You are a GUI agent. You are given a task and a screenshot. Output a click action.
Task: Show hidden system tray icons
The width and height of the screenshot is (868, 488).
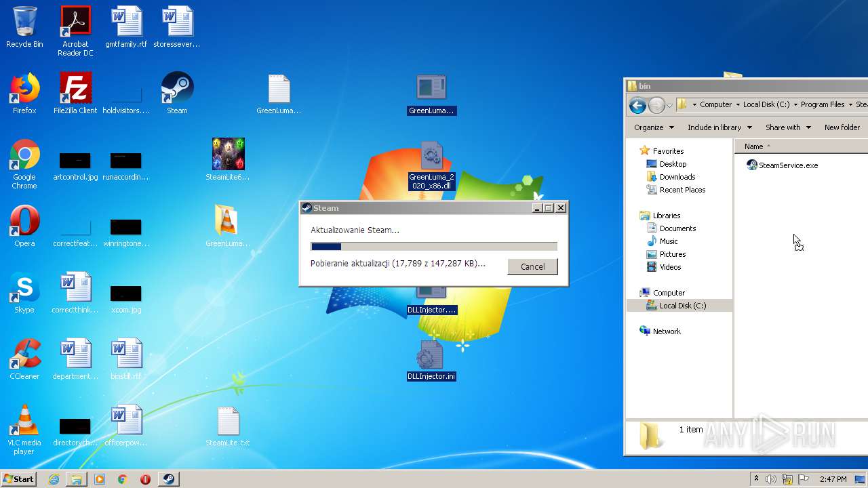point(756,479)
